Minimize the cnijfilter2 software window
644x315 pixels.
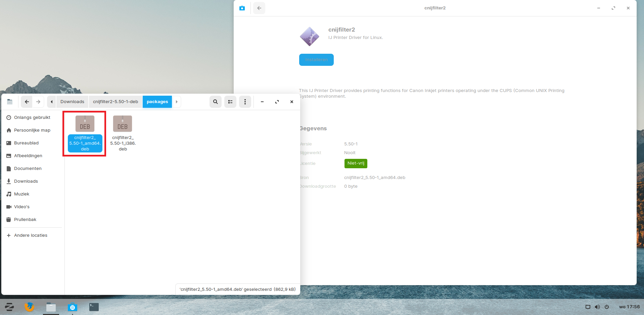point(599,8)
